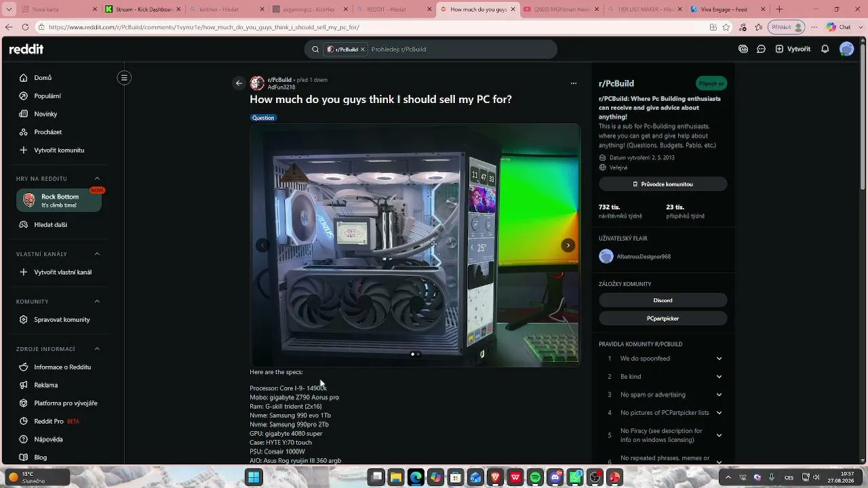Click the Populární trending icon
This screenshot has width=868, height=488.
pyautogui.click(x=24, y=96)
